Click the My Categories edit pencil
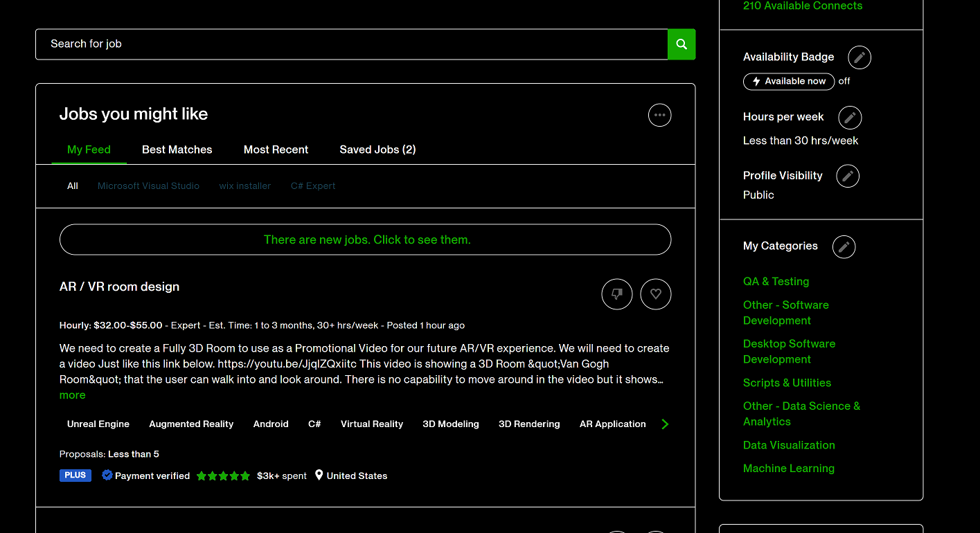The image size is (980, 533). click(844, 247)
